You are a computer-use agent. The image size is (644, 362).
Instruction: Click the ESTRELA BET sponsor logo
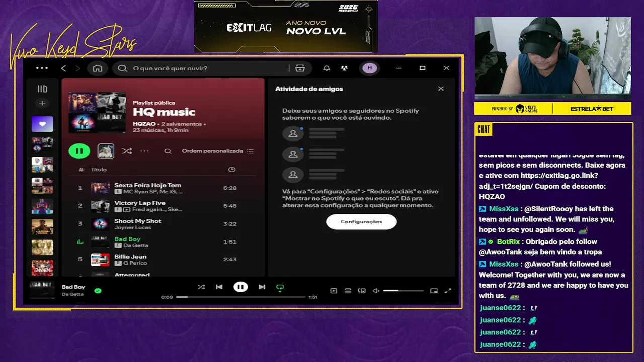(x=592, y=109)
